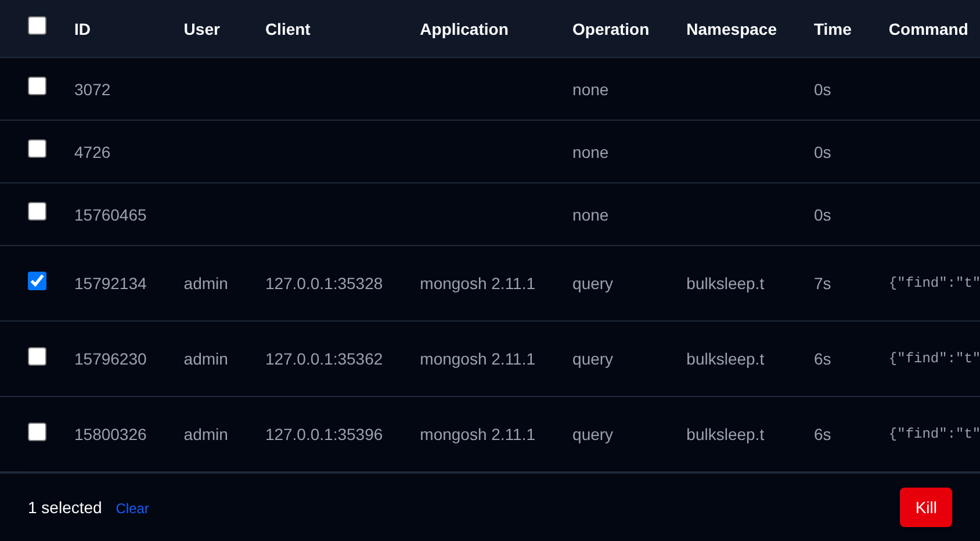Check the box for operation 3072
980x541 pixels.
coord(37,86)
